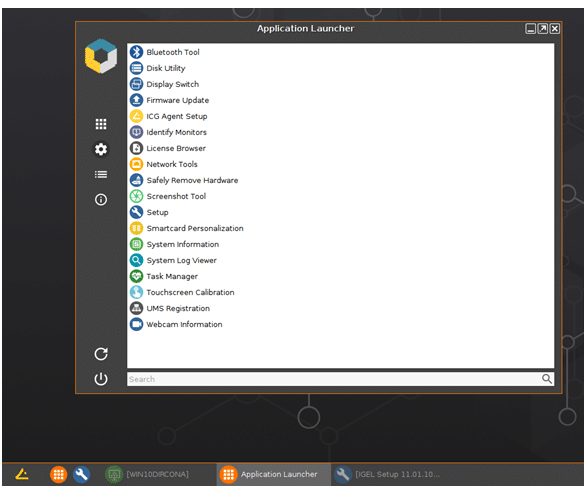Select Application Launcher taskbar entry
The width and height of the screenshot is (585, 493).
tap(273, 474)
